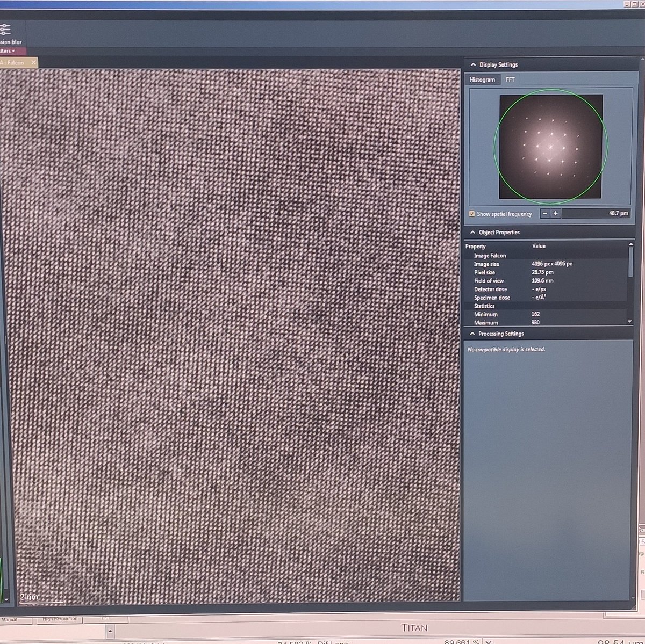Select the Specimen dose row
The width and height of the screenshot is (645, 644).
(546, 298)
